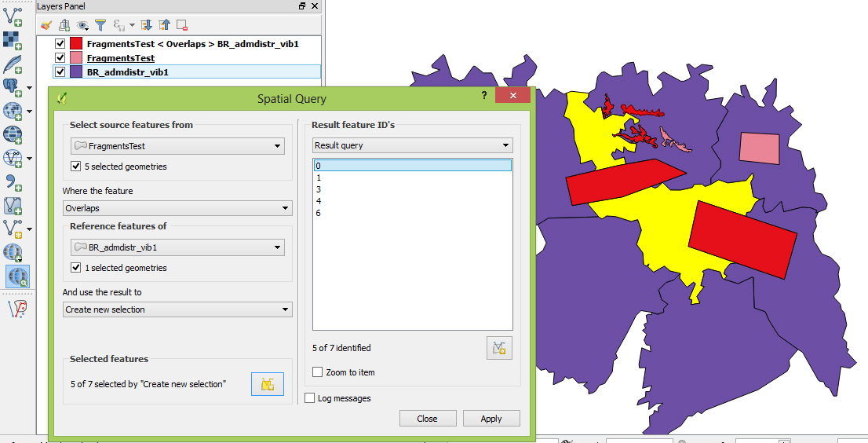Click the Filter Legend funnel icon
This screenshot has width=868, height=443.
coord(100,25)
